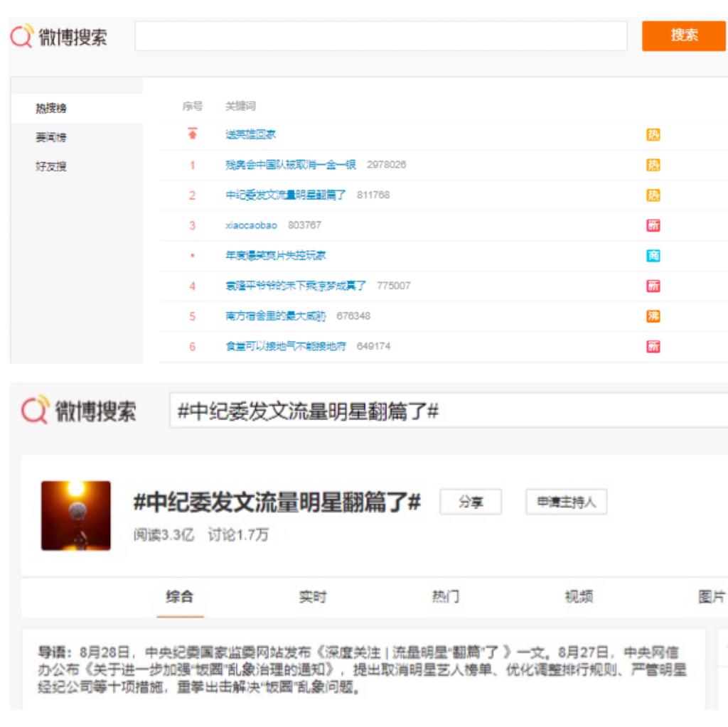Switch to the 视频 tab
Image resolution: width=728 pixels, height=727 pixels.
click(579, 596)
